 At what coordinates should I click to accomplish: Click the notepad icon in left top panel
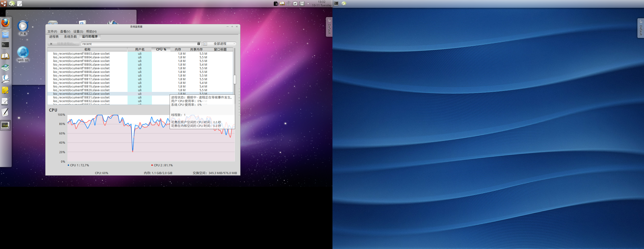pyautogui.click(x=19, y=3)
